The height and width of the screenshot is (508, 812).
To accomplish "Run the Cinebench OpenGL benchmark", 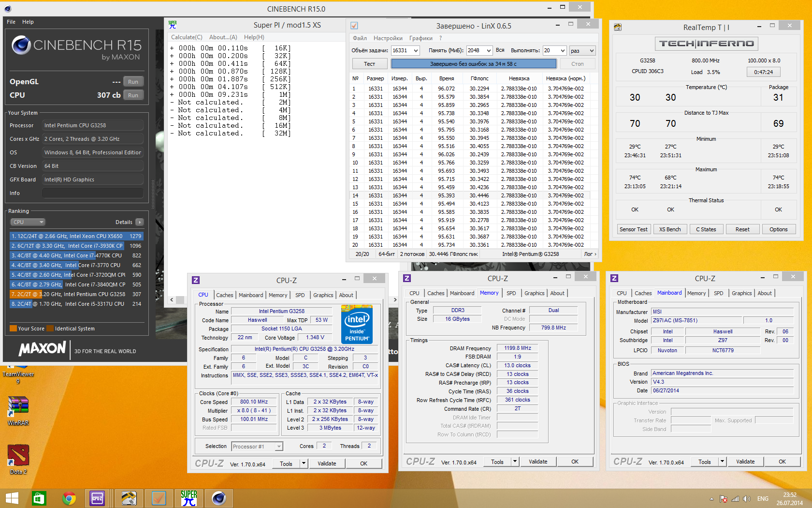I will pyautogui.click(x=133, y=82).
